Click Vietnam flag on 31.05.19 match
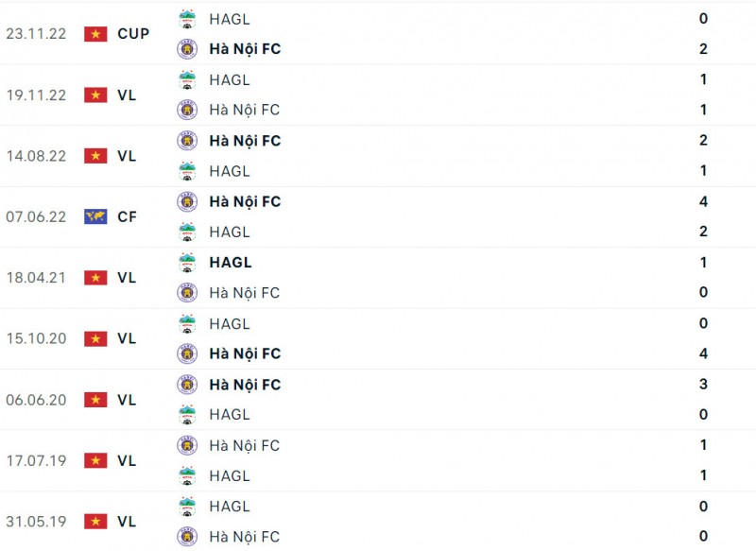756x551 pixels. [95, 522]
